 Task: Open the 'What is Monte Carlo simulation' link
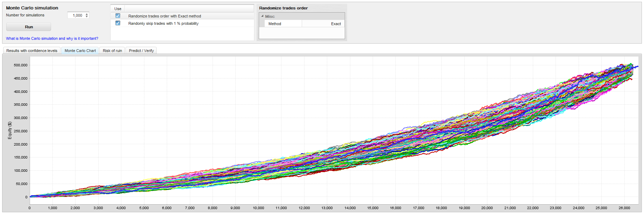[52, 38]
